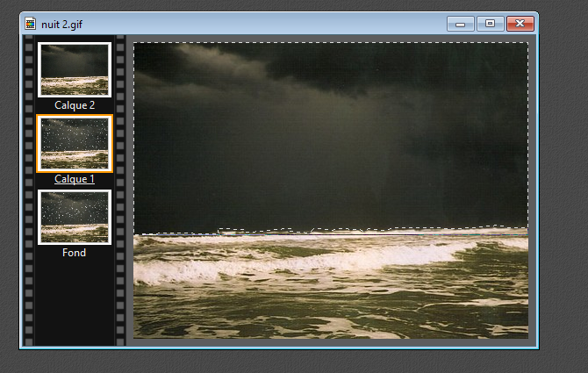Select the Calque 1 layer thumbnail

coord(75,144)
